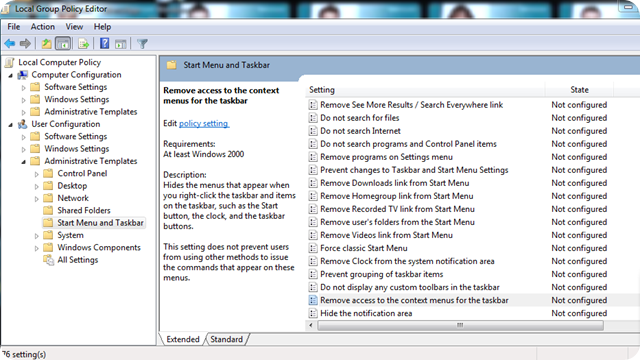Click the All Settings icon in tree
This screenshot has width=640, height=360.
click(48, 260)
